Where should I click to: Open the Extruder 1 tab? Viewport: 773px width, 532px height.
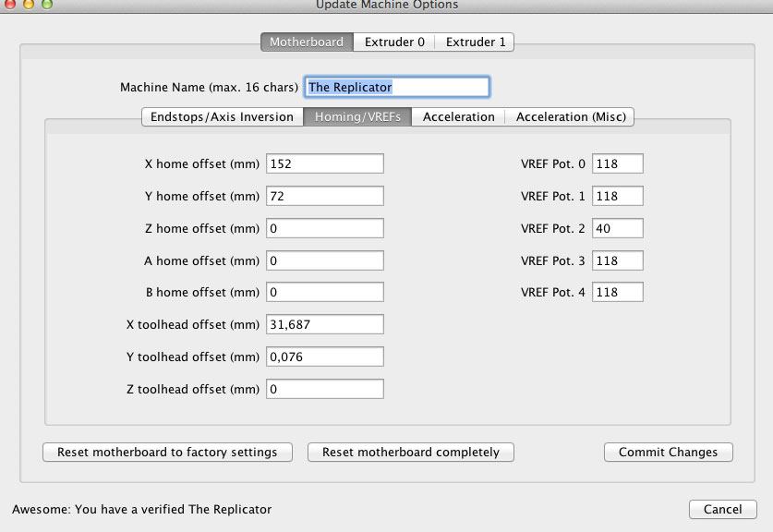pyautogui.click(x=476, y=42)
